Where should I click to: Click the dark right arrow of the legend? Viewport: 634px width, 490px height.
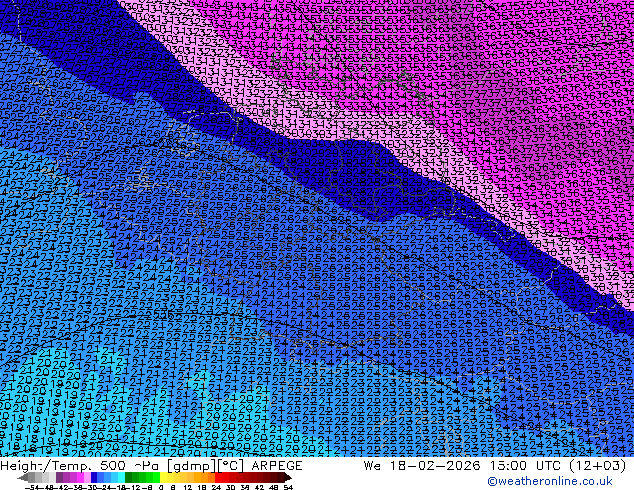coord(287,477)
